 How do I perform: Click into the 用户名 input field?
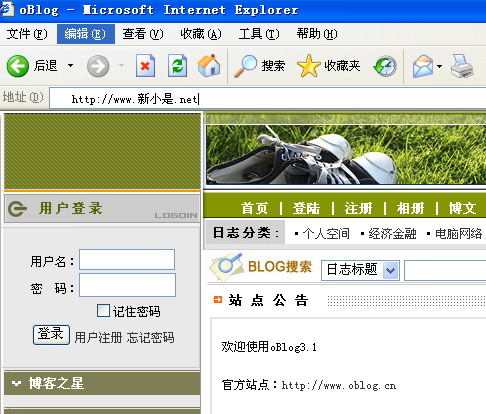(x=127, y=259)
